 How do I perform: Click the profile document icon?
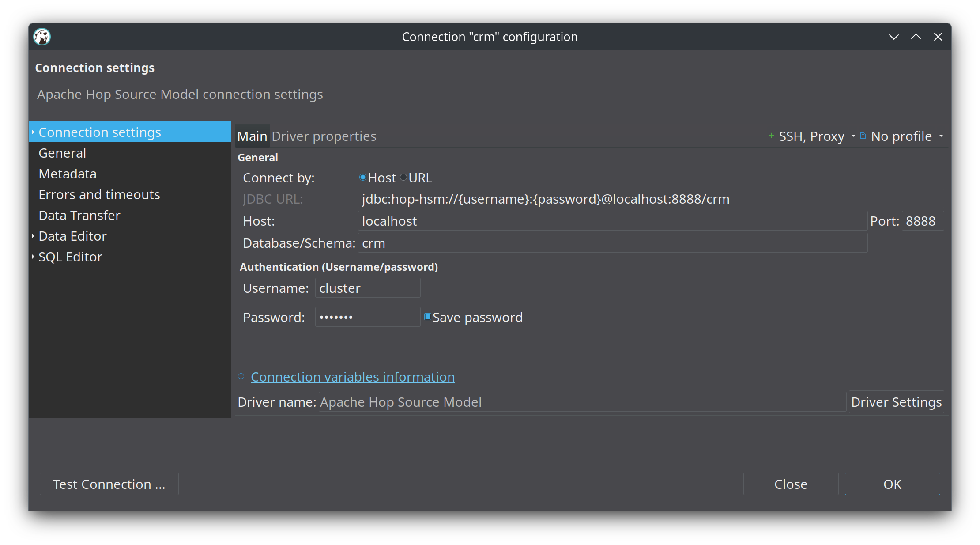(x=863, y=136)
